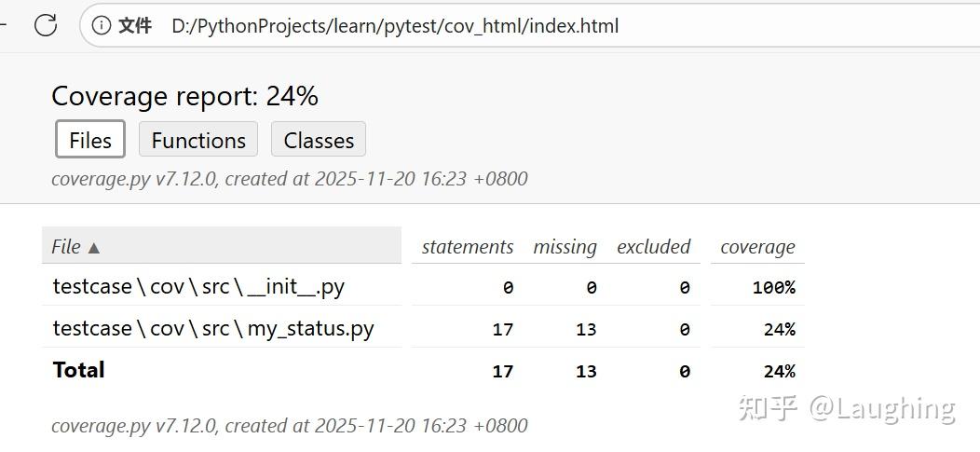Screen dimensions: 980x452
Task: Sort table by excluded column
Action: 653,247
